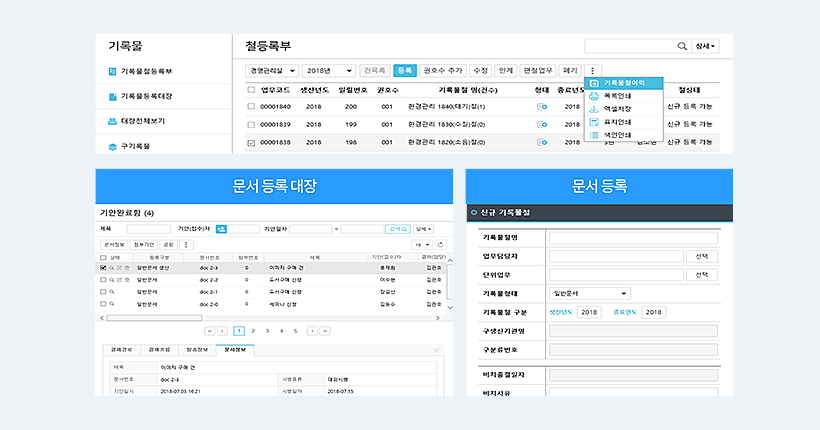Open 대장전체보기 in the sidebar
820x430 pixels.
click(143, 121)
